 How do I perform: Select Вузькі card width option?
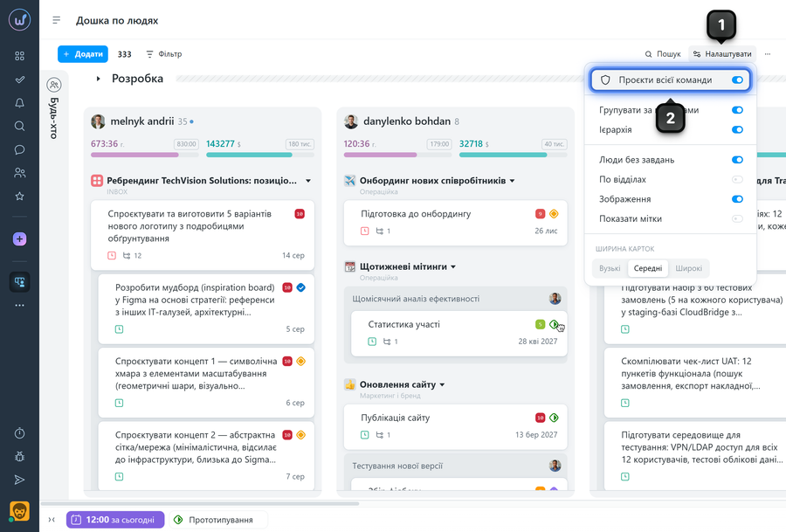pos(610,268)
